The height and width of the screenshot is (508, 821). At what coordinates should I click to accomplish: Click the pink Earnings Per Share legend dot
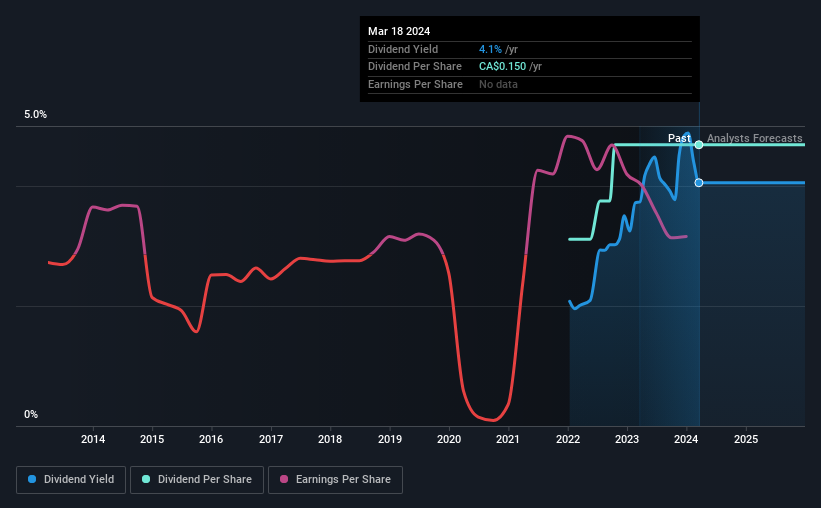pyautogui.click(x=284, y=479)
